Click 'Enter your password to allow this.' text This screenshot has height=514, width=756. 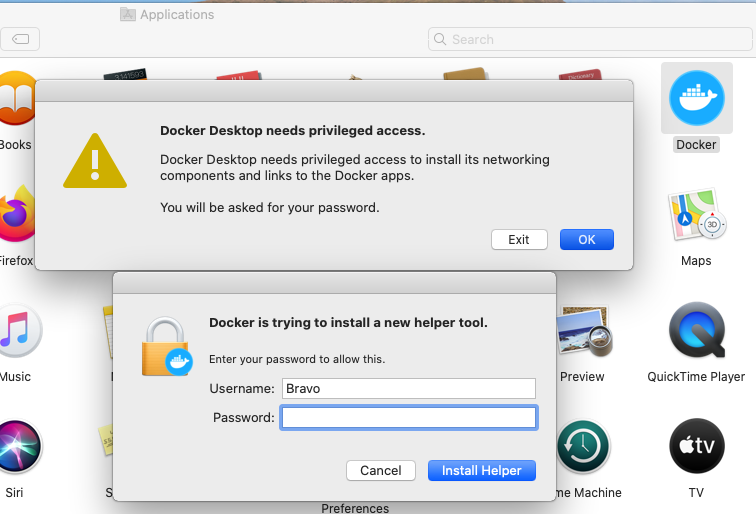point(297,359)
